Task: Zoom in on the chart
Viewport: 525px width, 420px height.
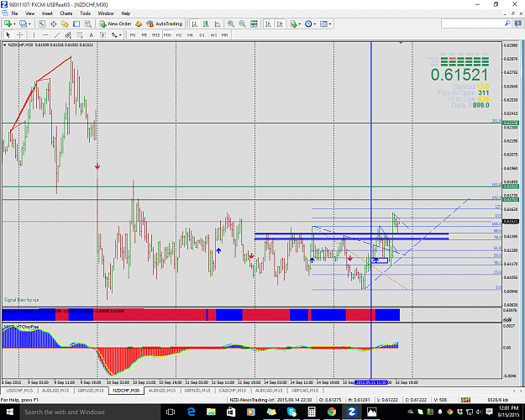Action: [231, 24]
